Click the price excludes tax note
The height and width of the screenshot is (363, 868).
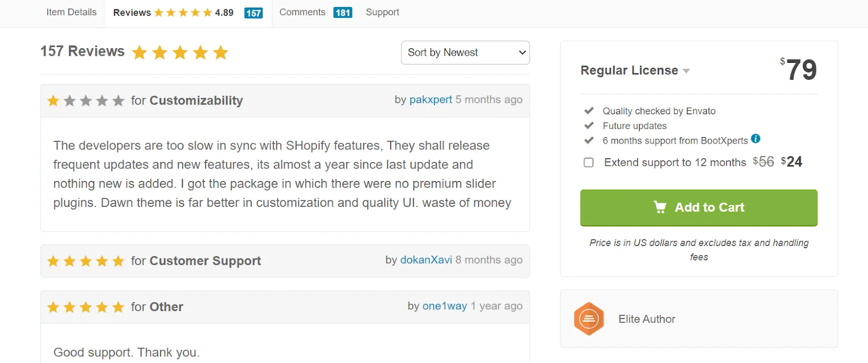click(x=699, y=250)
